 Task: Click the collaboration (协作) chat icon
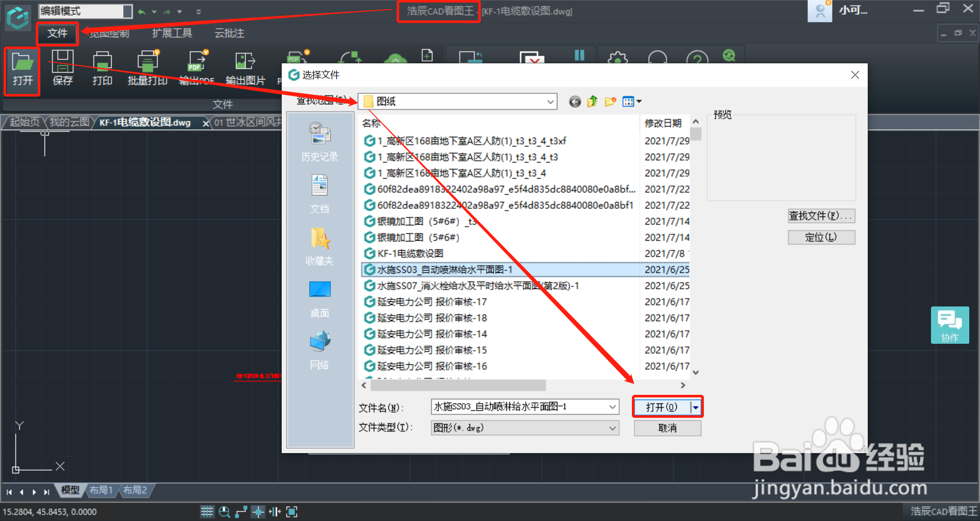coord(950,325)
